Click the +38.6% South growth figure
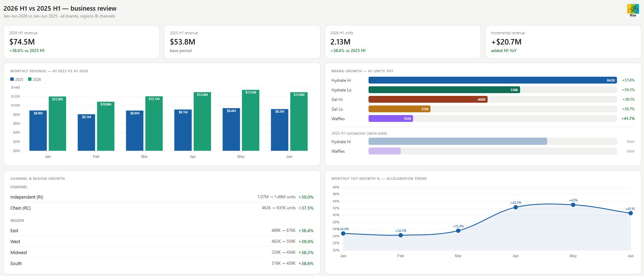 point(306,263)
